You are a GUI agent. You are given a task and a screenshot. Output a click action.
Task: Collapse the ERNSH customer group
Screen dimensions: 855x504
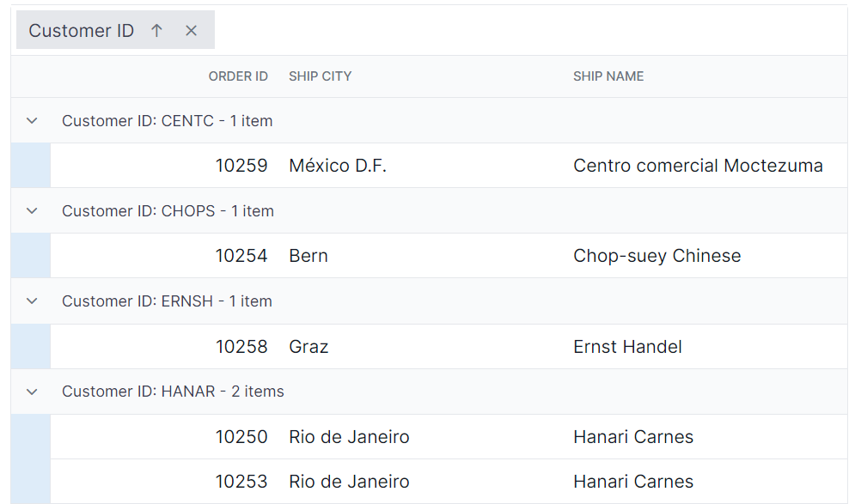click(x=32, y=301)
